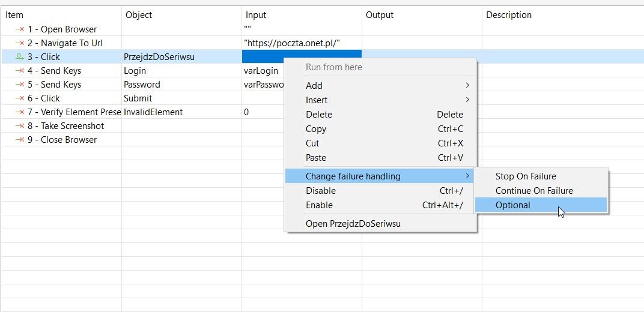Choose Copy in the context menu
644x312 pixels.
(316, 129)
